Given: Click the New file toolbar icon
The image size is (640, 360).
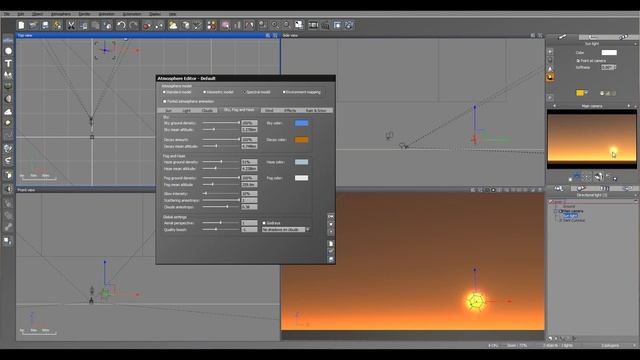Looking at the screenshot, I should click(22, 25).
